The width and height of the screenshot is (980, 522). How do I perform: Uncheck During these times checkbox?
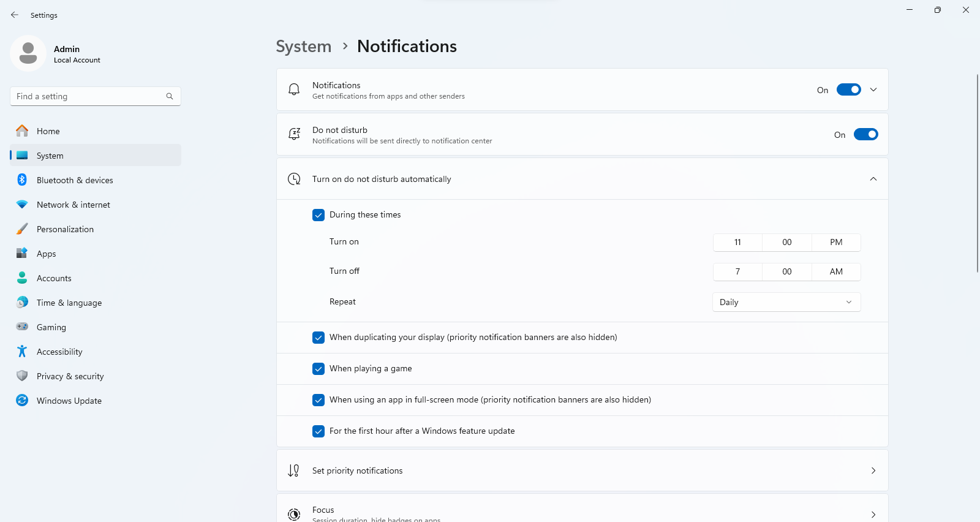tap(318, 215)
